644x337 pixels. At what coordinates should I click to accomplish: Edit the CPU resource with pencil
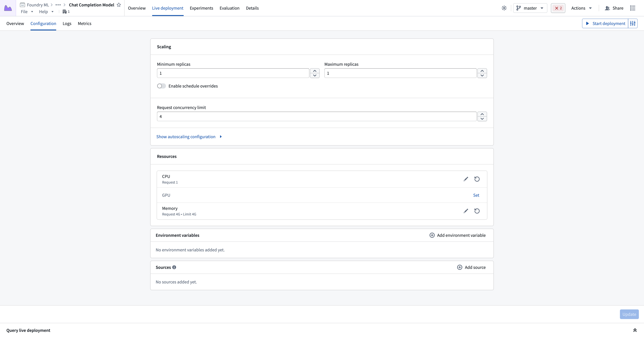pyautogui.click(x=466, y=179)
